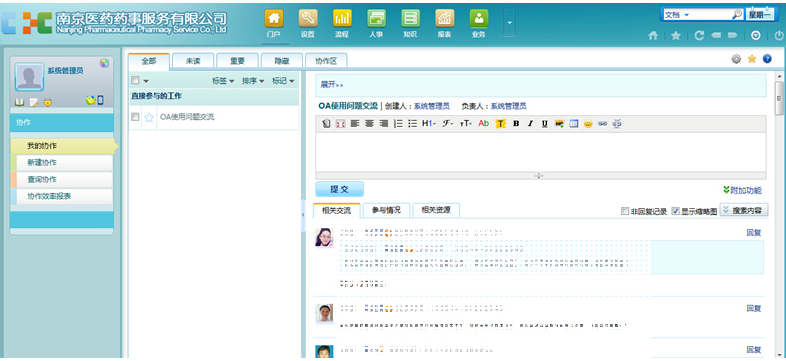Click the 提交 submit button
The image size is (786, 361).
pos(339,190)
